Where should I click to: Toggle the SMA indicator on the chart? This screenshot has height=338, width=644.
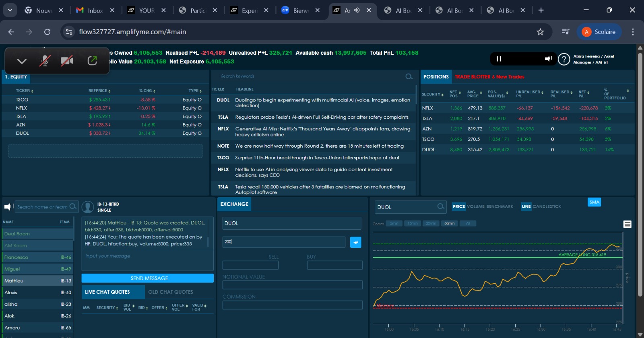pos(594,202)
